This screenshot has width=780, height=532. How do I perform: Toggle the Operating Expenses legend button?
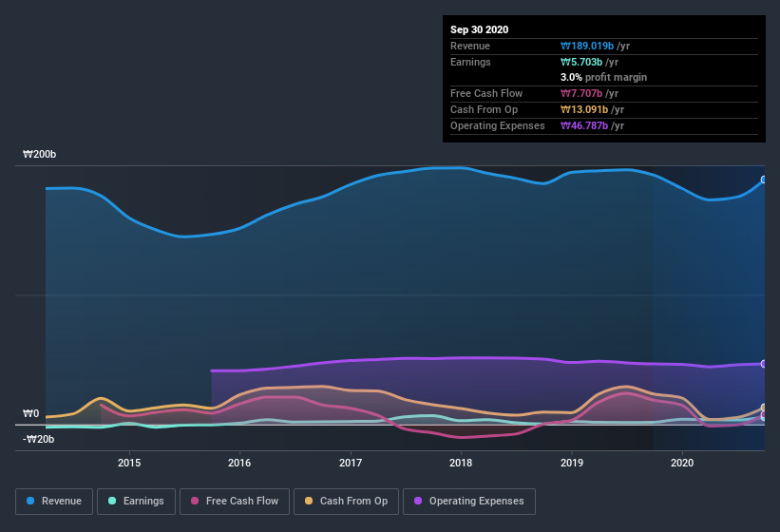(469, 502)
